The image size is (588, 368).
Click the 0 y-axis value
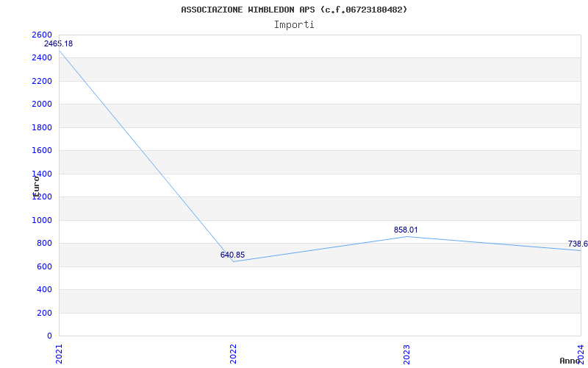click(49, 336)
